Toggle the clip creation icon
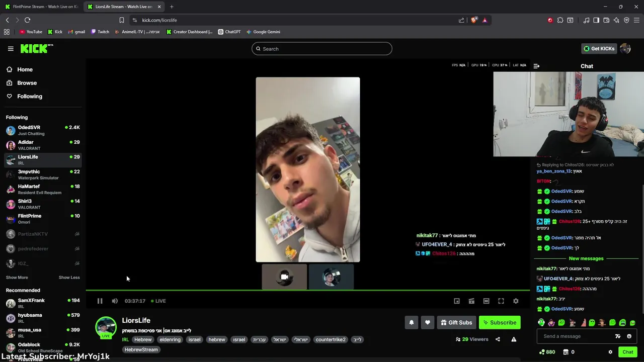644x362 pixels. point(471,301)
